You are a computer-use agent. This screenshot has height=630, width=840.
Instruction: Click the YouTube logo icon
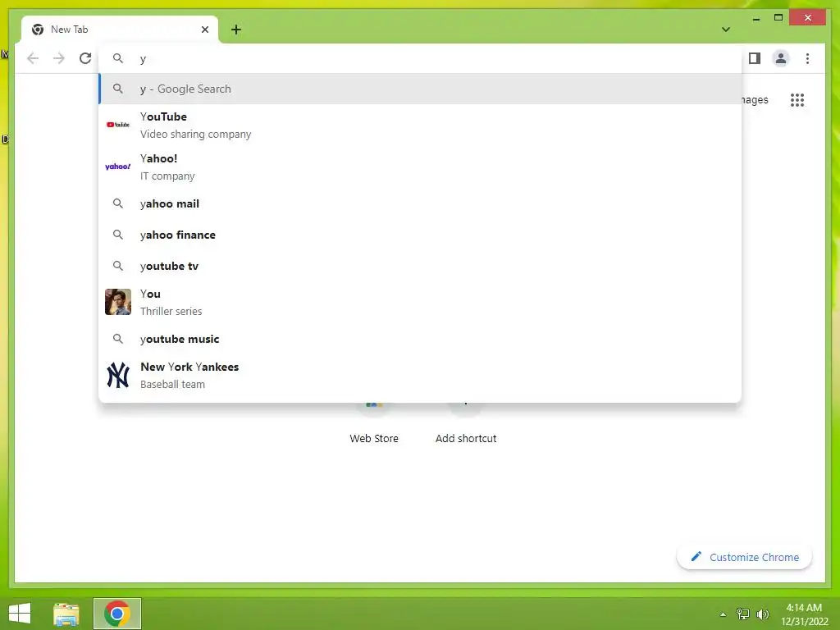tap(118, 125)
